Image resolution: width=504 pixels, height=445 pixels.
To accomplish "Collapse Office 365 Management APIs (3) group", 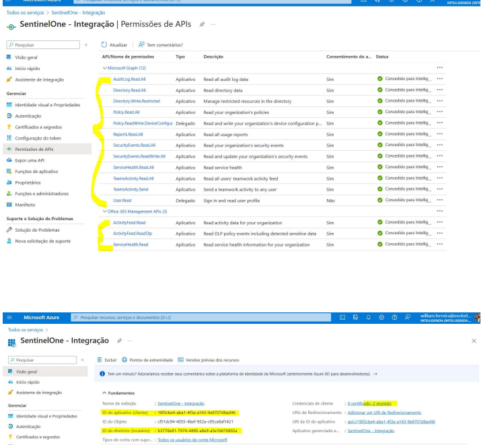I will [104, 211].
